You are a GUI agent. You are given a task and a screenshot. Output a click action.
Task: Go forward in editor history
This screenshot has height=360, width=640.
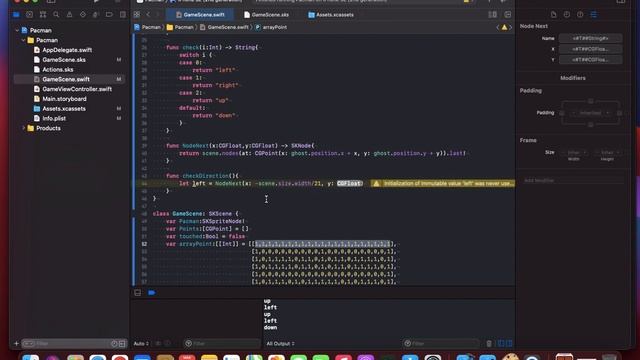pos(157,15)
